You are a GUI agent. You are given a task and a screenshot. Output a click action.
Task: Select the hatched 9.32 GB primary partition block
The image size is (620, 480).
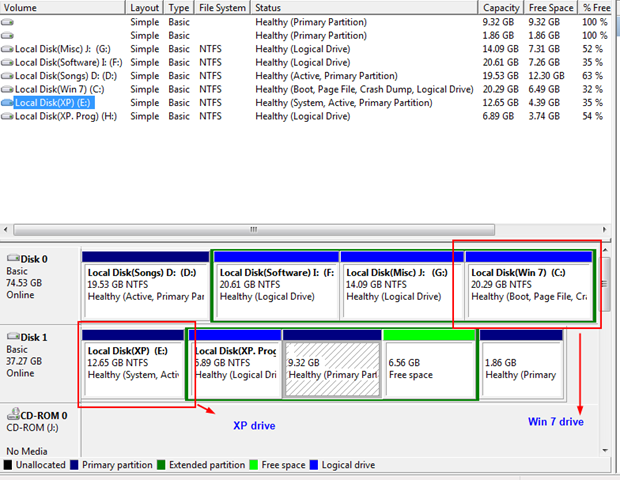click(x=333, y=363)
